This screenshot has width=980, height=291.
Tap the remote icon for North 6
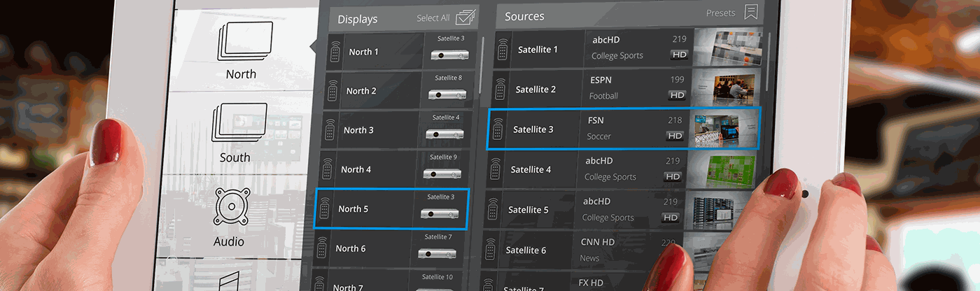pyautogui.click(x=321, y=248)
